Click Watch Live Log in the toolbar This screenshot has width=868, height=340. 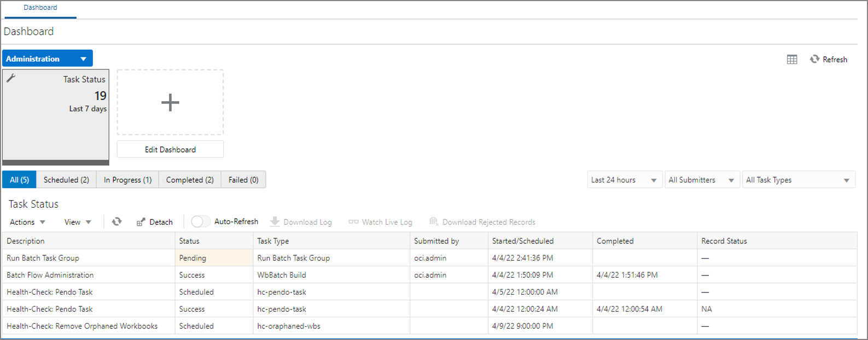coord(380,222)
